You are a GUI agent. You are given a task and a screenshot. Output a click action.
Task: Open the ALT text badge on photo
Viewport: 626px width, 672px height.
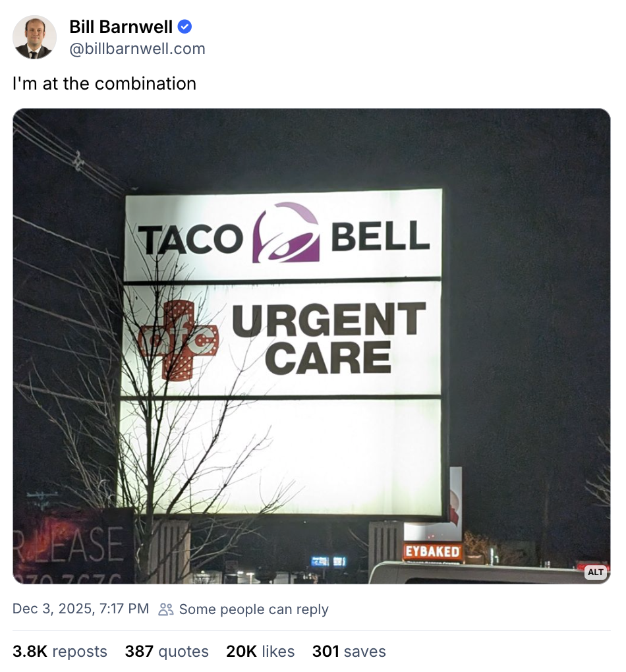point(596,572)
